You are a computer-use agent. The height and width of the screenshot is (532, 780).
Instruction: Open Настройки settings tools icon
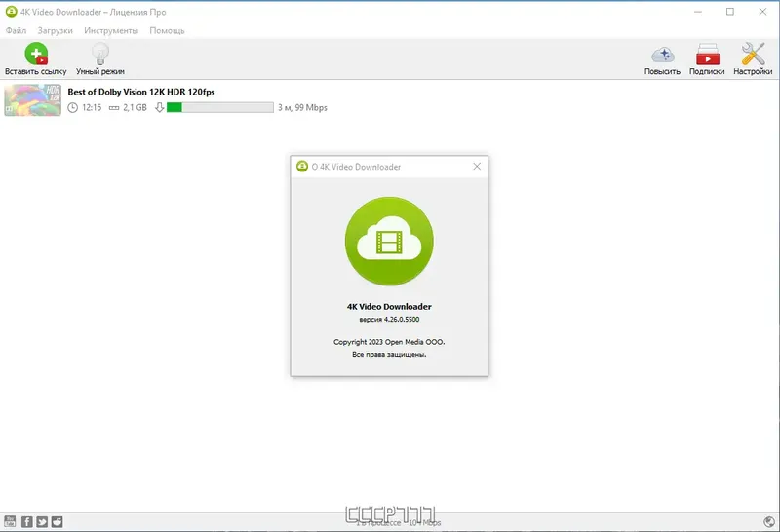pos(753,58)
